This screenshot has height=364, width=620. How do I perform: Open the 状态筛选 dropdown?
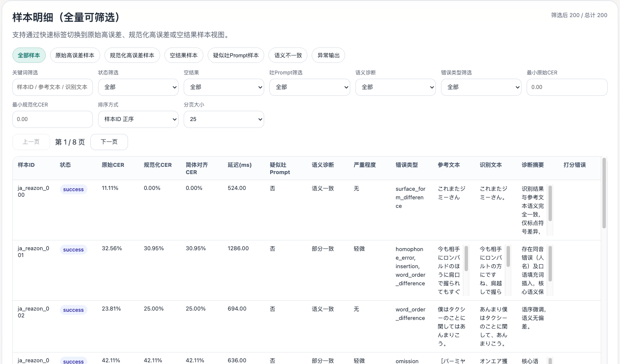pos(138,87)
